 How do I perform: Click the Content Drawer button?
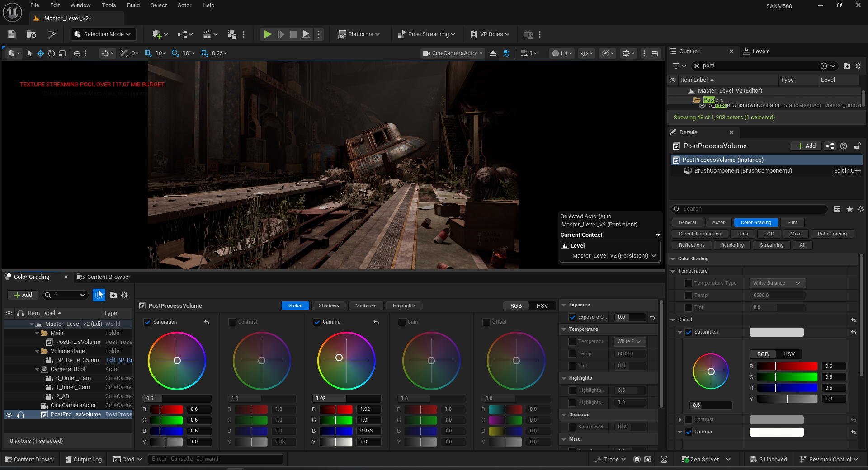pos(30,459)
